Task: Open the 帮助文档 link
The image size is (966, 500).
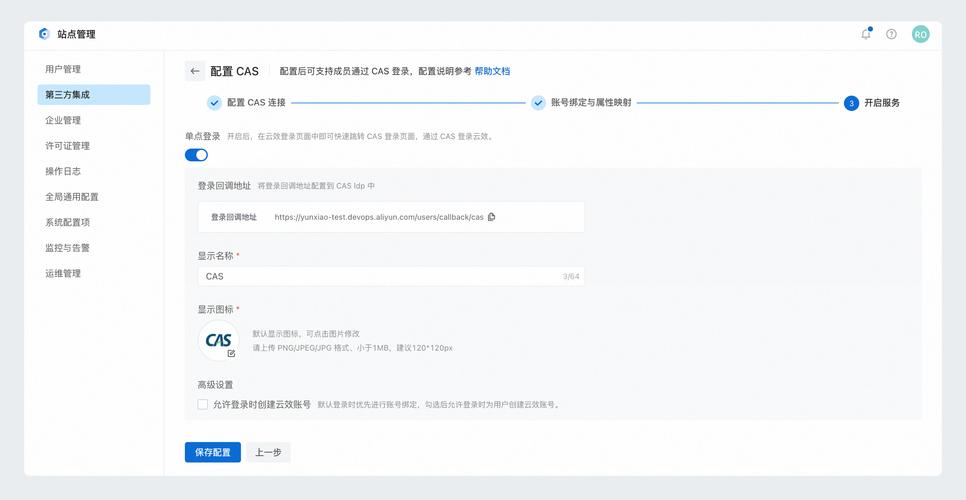Action: pyautogui.click(x=492, y=71)
